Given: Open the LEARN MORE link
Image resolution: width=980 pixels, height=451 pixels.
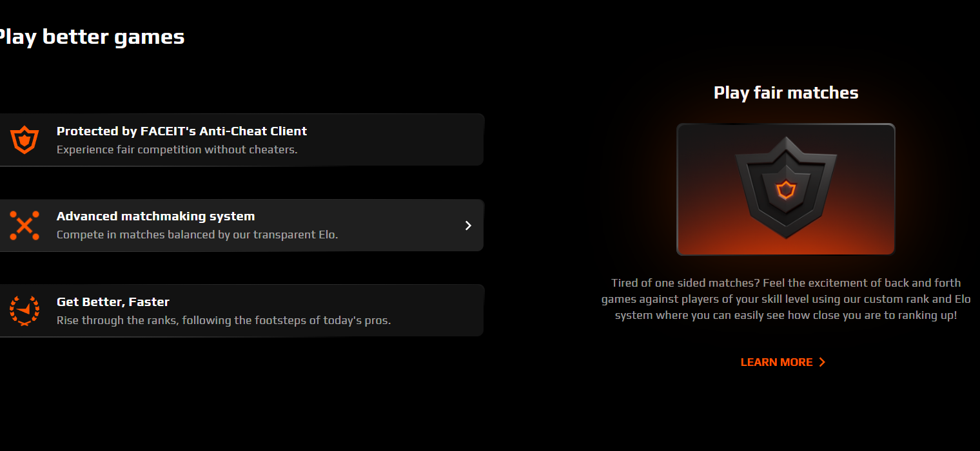Looking at the screenshot, I should coord(783,362).
